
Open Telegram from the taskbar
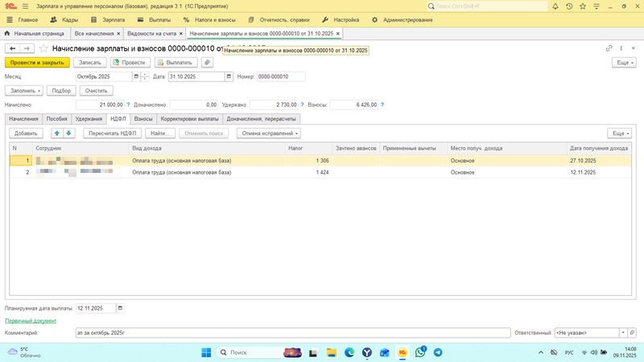438,352
